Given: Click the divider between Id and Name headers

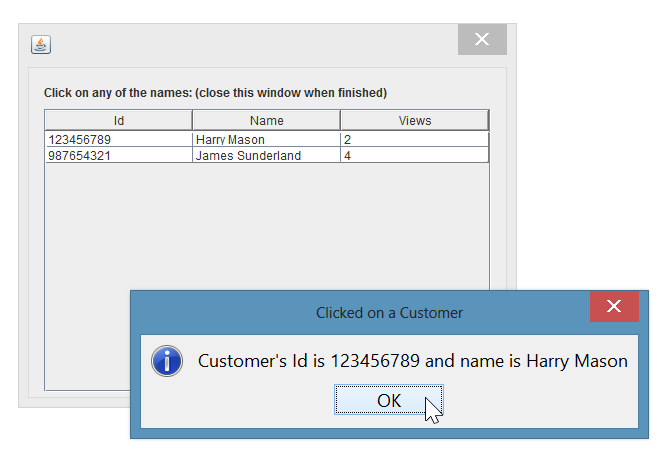Looking at the screenshot, I should 192,120.
